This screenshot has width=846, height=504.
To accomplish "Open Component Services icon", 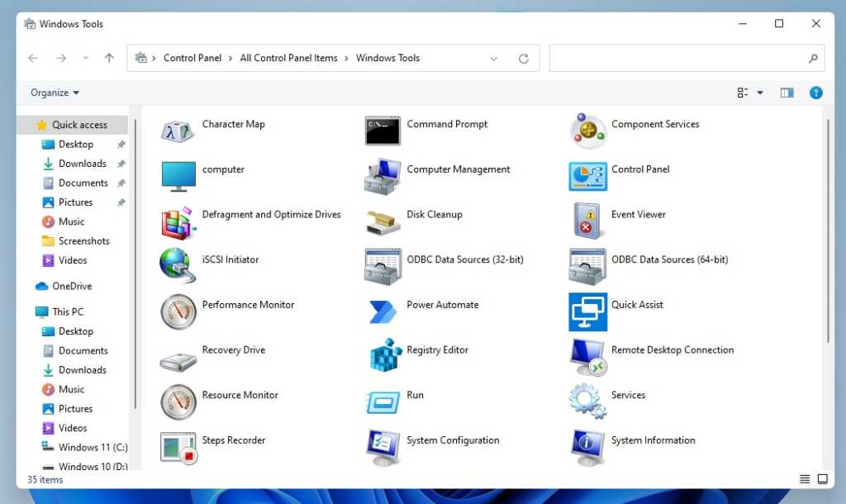I will (587, 131).
